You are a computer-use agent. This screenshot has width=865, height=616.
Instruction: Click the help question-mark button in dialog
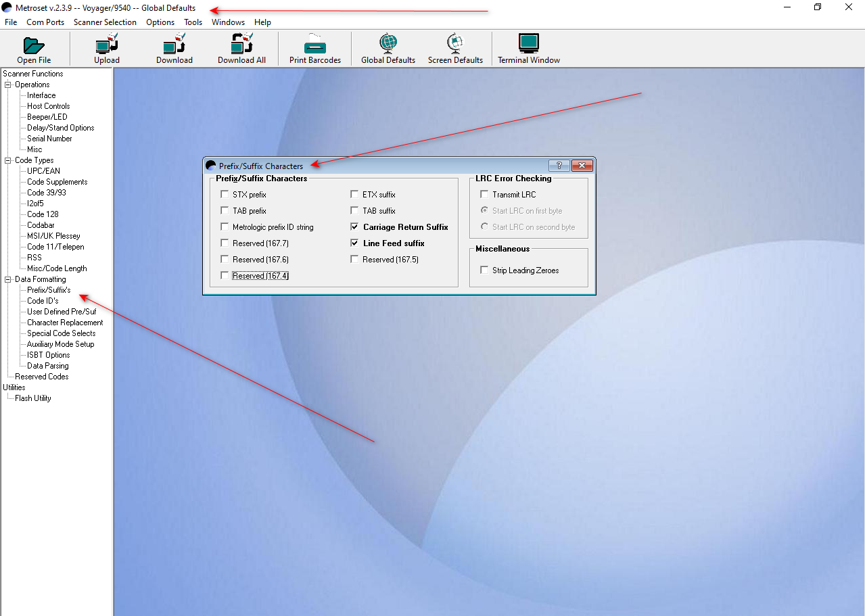559,166
